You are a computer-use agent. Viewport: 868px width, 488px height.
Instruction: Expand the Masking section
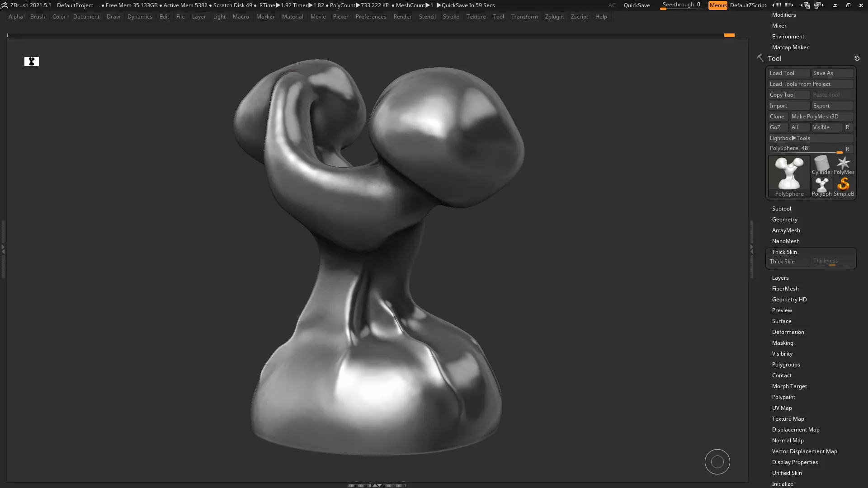782,343
